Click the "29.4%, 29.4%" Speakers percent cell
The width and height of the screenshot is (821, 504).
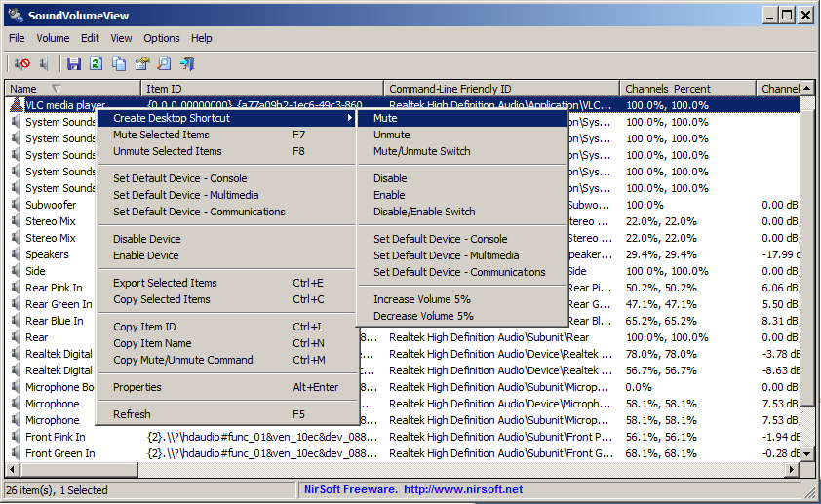[661, 254]
